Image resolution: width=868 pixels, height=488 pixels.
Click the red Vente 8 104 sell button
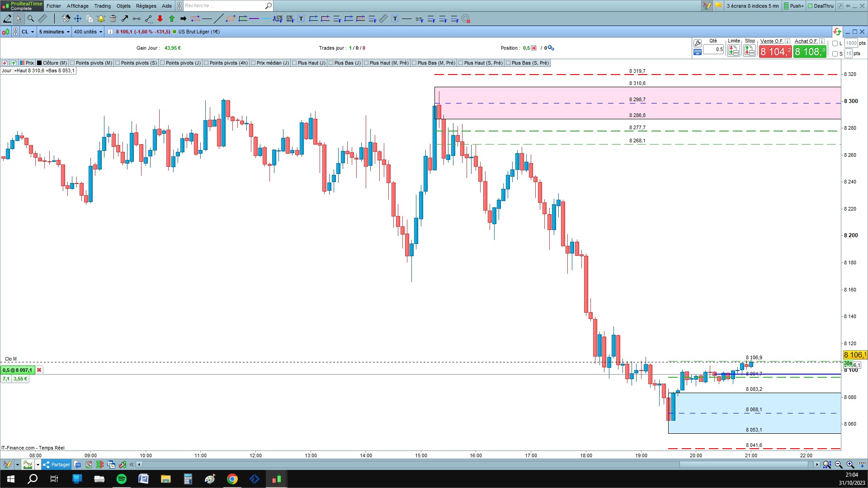[x=775, y=52]
